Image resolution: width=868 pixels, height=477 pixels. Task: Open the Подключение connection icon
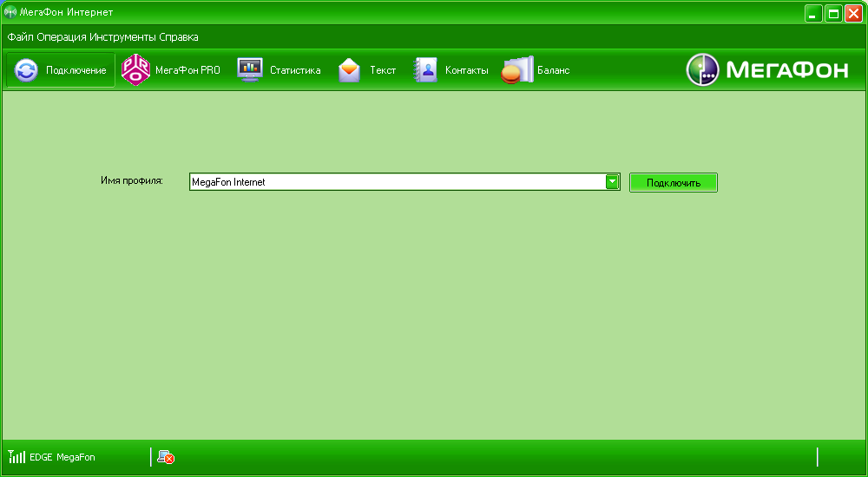coord(26,71)
